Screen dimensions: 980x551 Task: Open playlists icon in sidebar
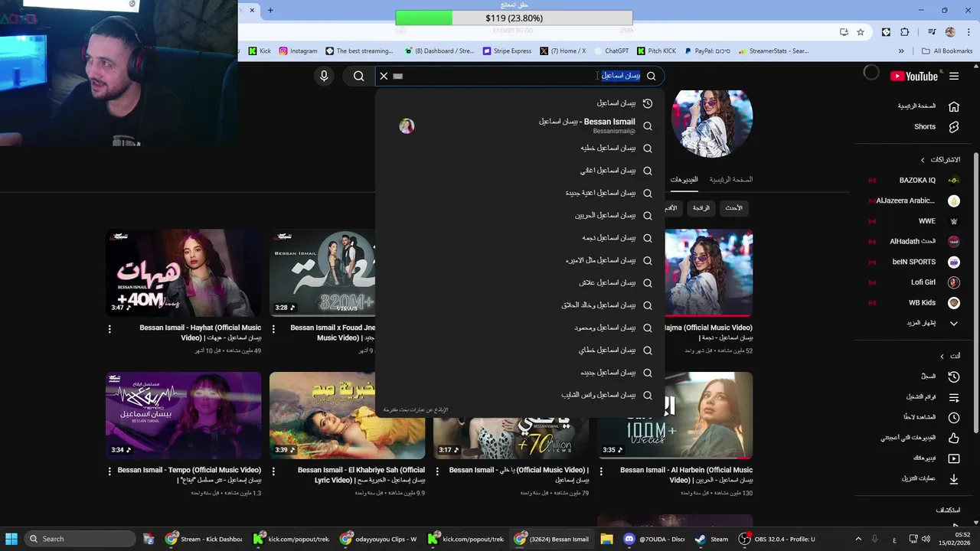[x=954, y=397]
